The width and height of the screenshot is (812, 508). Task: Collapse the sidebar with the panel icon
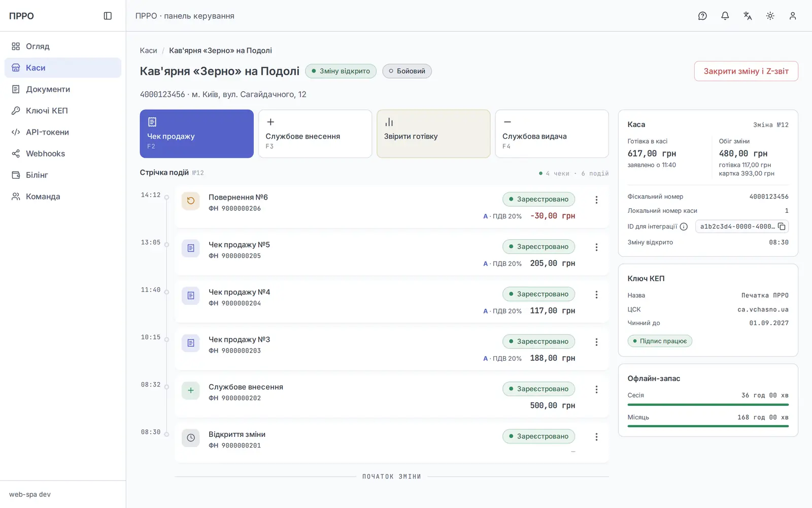tap(108, 16)
